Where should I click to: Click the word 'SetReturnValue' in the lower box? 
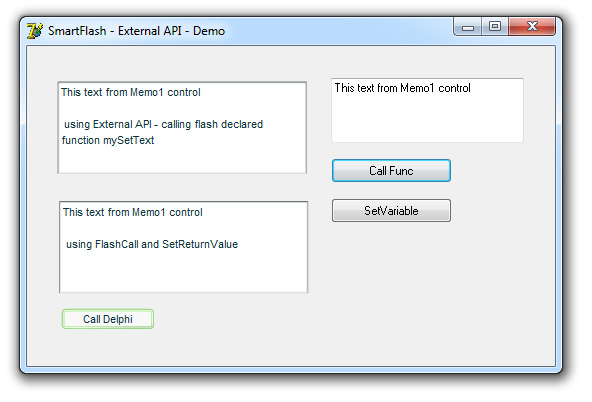200,244
